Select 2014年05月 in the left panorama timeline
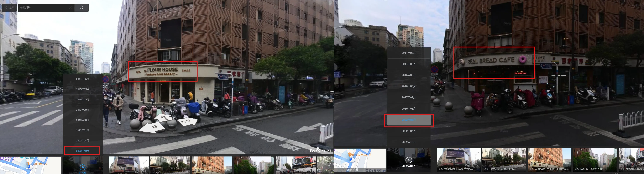Image resolution: width=644 pixels, height=174 pixels. [83, 79]
